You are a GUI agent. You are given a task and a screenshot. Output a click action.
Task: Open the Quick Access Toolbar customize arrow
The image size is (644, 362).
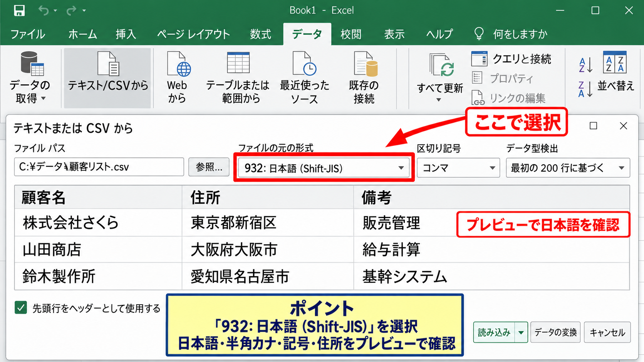[x=84, y=11]
